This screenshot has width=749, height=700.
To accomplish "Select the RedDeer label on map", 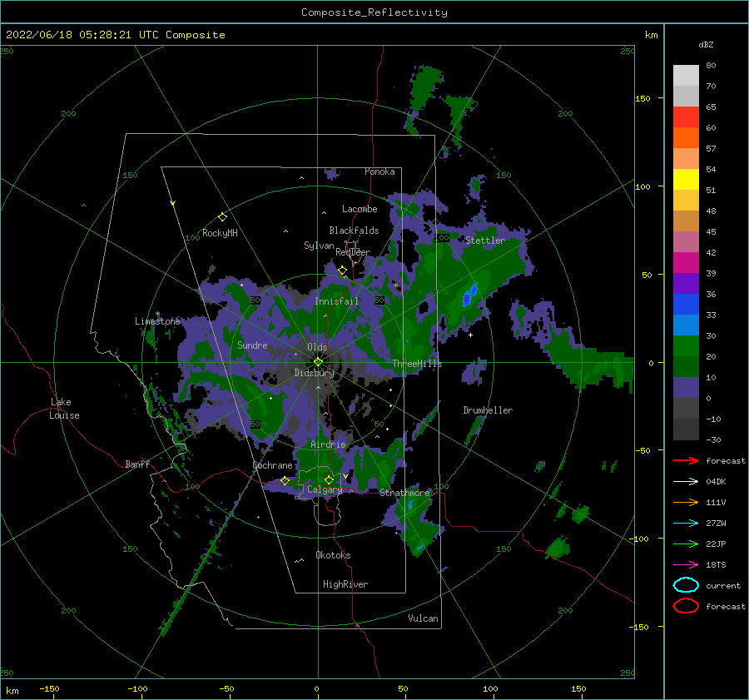I will 353,252.
